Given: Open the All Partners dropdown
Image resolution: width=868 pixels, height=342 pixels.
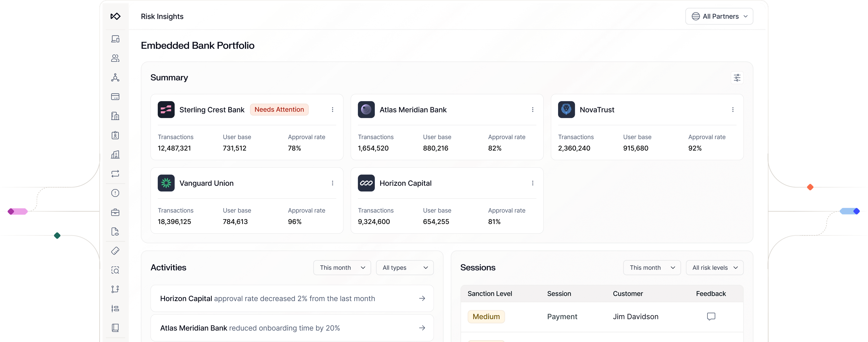Looking at the screenshot, I should coord(719,16).
